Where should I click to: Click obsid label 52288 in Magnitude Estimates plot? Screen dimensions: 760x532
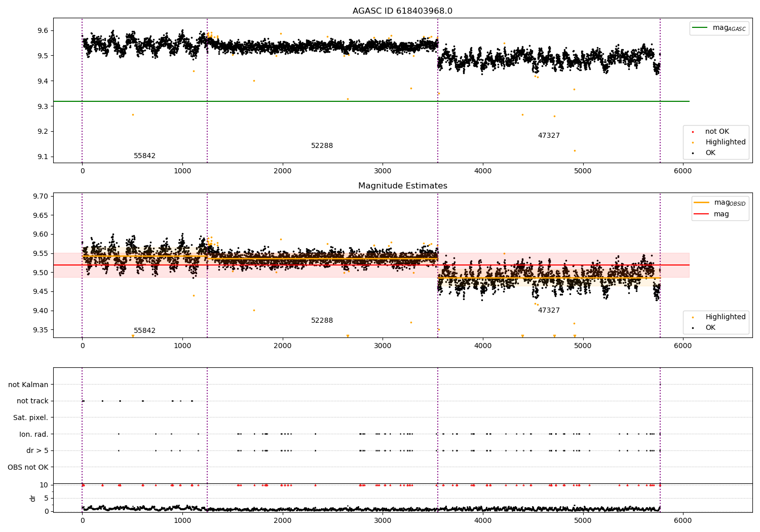pos(322,321)
